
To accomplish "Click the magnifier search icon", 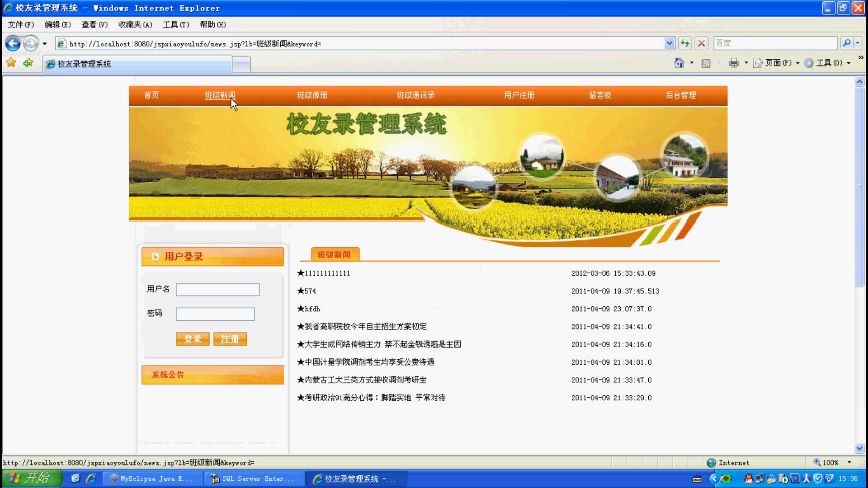I will pyautogui.click(x=846, y=43).
